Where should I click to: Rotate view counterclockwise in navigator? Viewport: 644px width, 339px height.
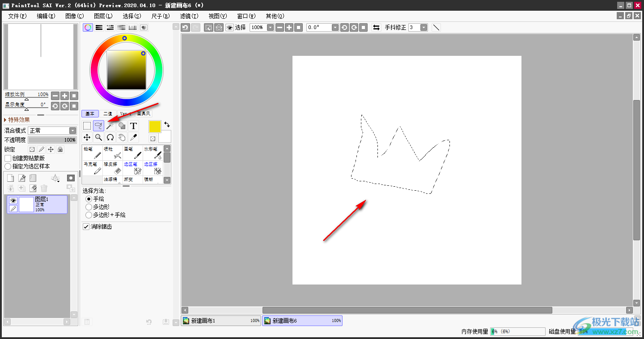pos(55,106)
